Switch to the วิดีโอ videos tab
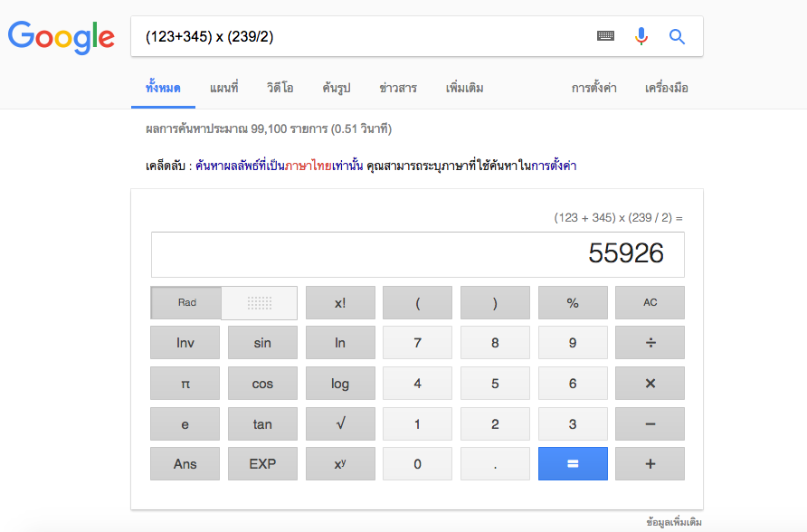 click(280, 88)
